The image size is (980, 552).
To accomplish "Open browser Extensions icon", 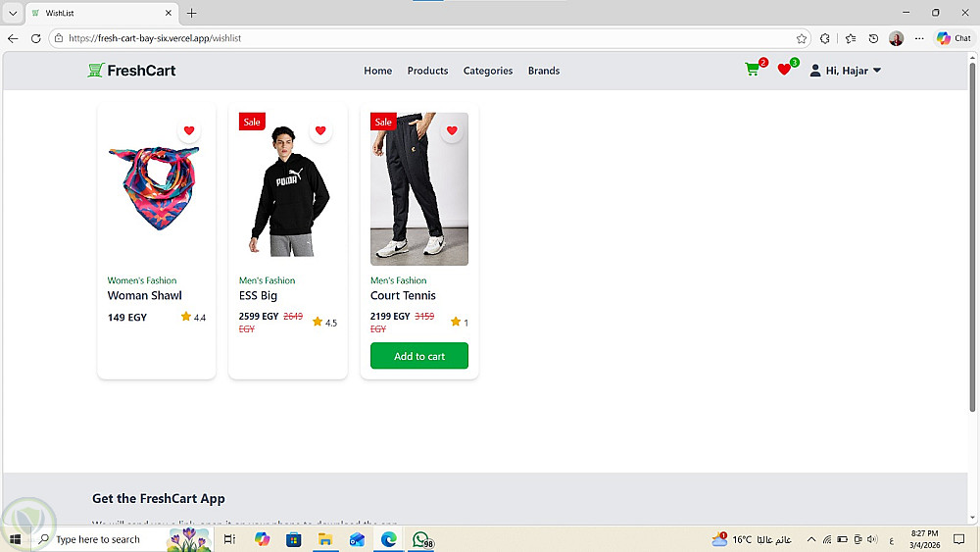I will tap(825, 39).
